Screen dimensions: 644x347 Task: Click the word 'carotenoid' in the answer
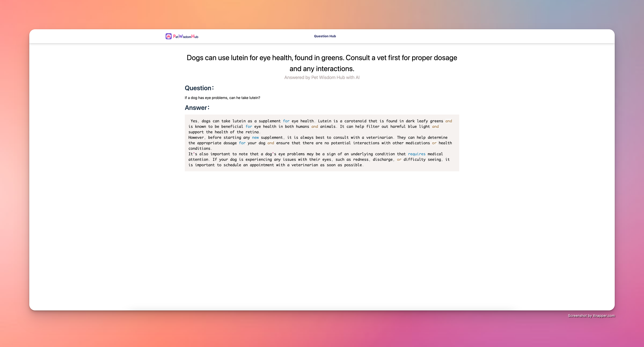355,121
